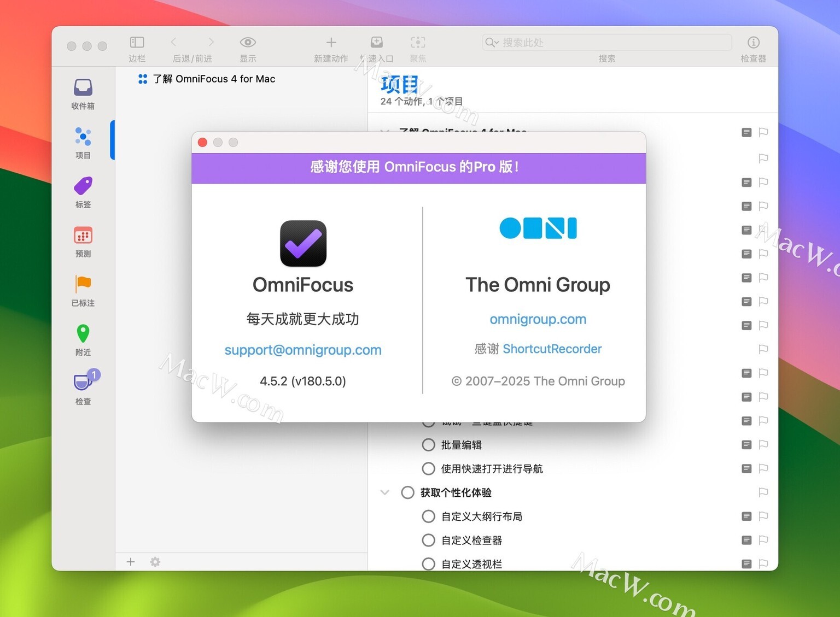Click the OmniFocus app icon in About
840x617 pixels.
[304, 244]
